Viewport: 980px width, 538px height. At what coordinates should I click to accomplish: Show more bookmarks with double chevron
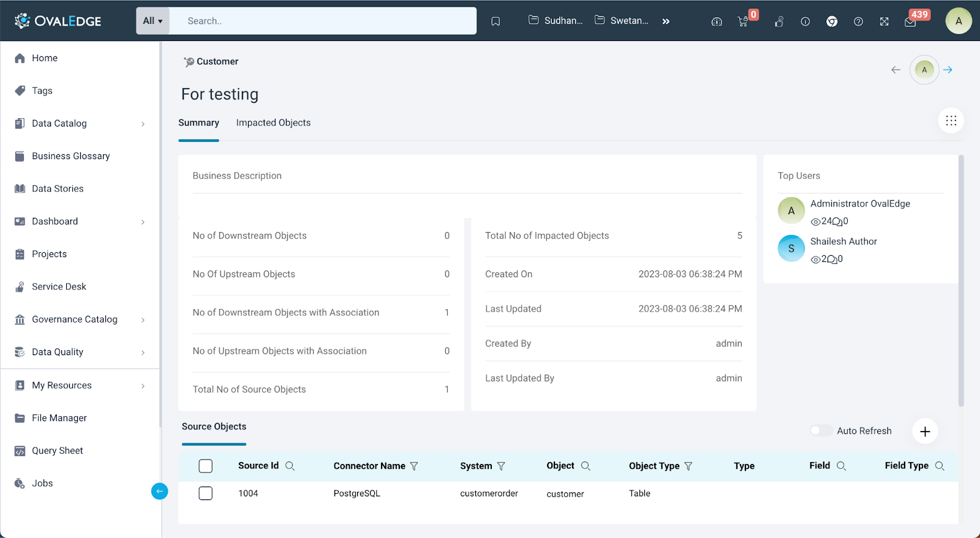click(x=666, y=21)
